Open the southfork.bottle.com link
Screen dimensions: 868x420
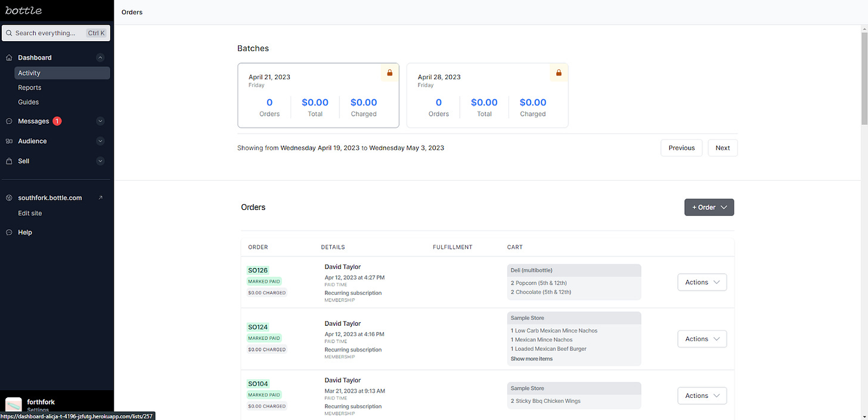coord(50,197)
